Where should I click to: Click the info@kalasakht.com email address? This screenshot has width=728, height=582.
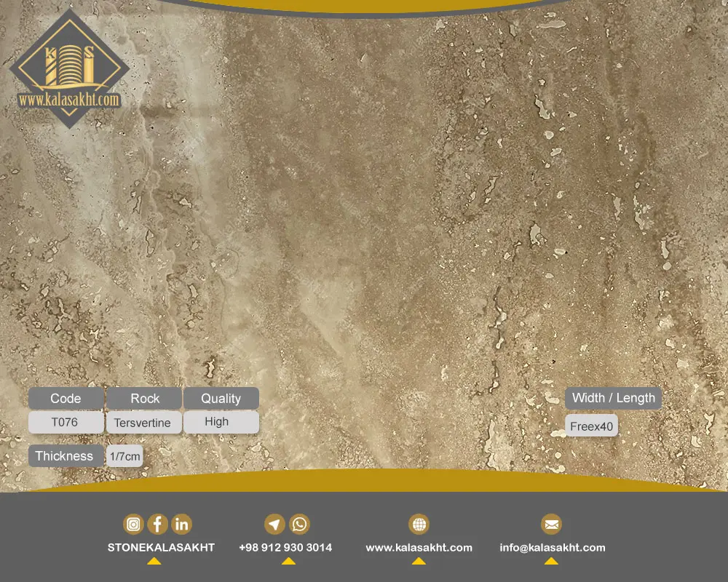tap(553, 548)
